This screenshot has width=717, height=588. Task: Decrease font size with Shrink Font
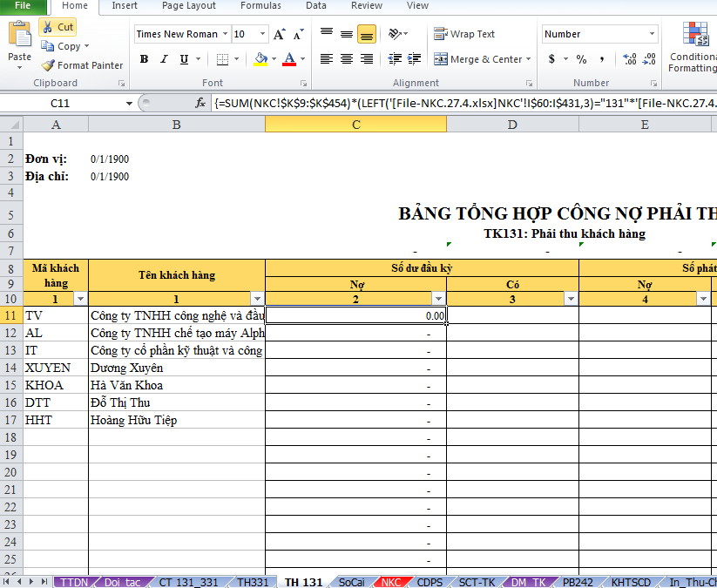(299, 34)
